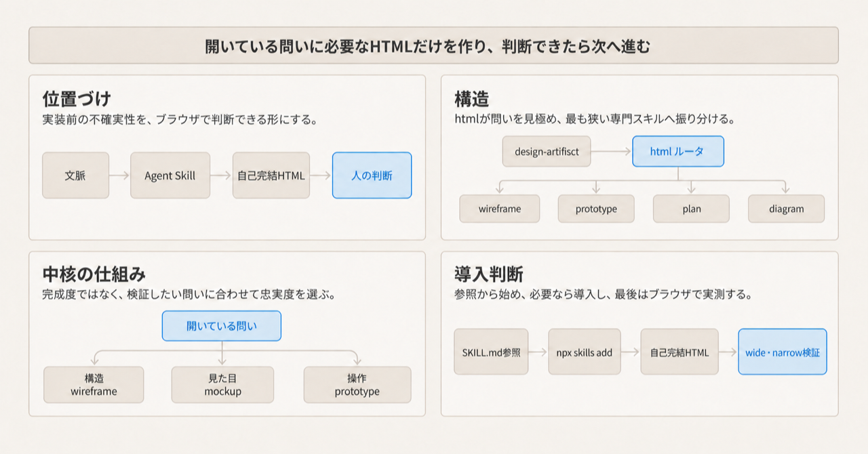The image size is (868, 454).
Task: Click the highlighted 開いている問い box
Action: [x=222, y=326]
